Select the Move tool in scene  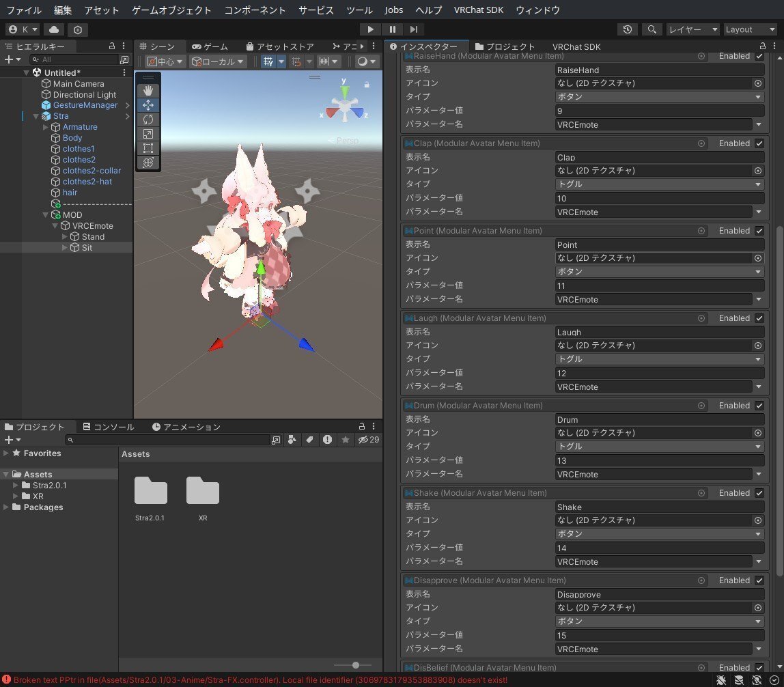[148, 105]
